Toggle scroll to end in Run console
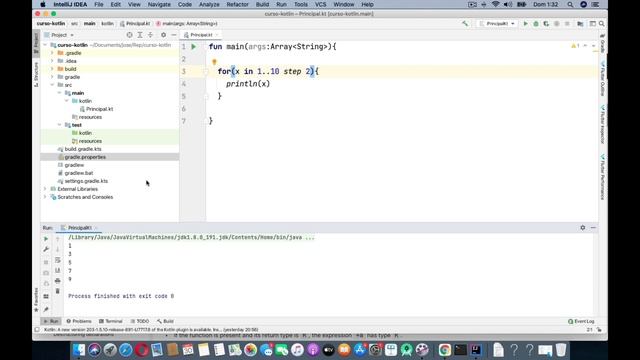The height and width of the screenshot is (360, 640). pos(58,270)
